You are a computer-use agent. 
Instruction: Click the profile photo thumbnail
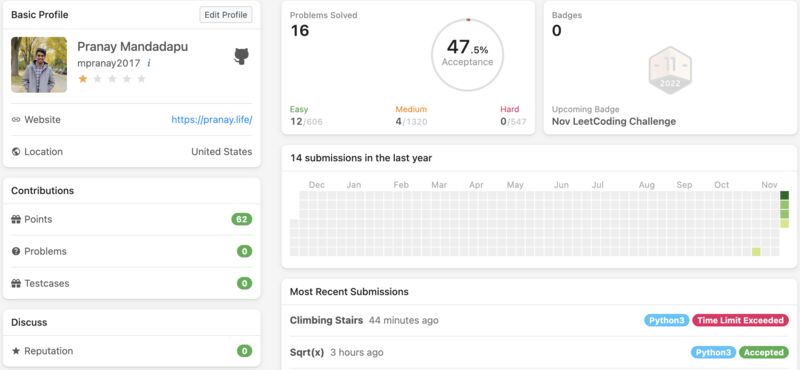[x=39, y=64]
